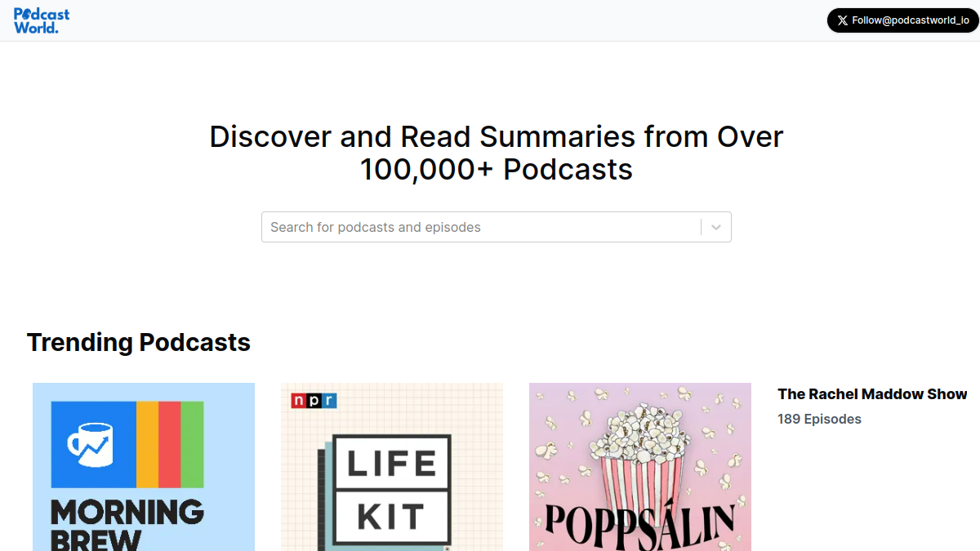Click the 'Discover and Read Summaries' headline

[x=497, y=153]
